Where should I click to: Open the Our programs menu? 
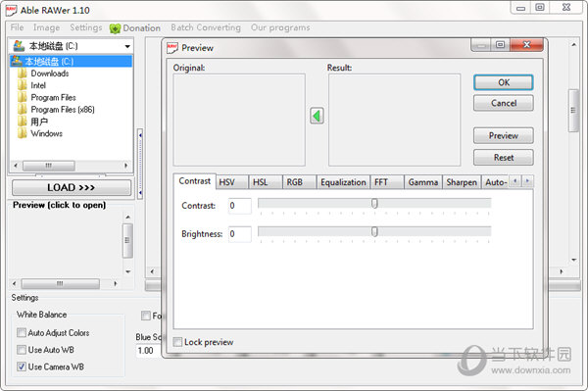280,27
